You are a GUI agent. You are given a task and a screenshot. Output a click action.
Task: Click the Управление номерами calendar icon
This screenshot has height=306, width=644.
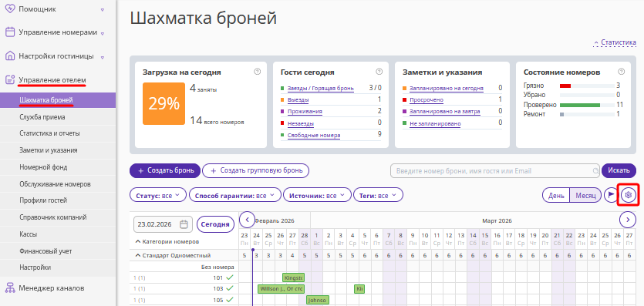(x=10, y=32)
